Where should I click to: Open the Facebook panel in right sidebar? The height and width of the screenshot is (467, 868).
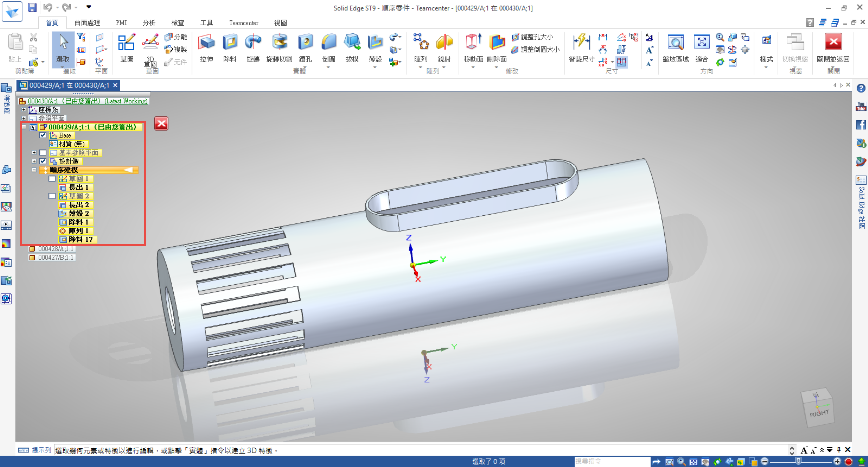tap(861, 125)
